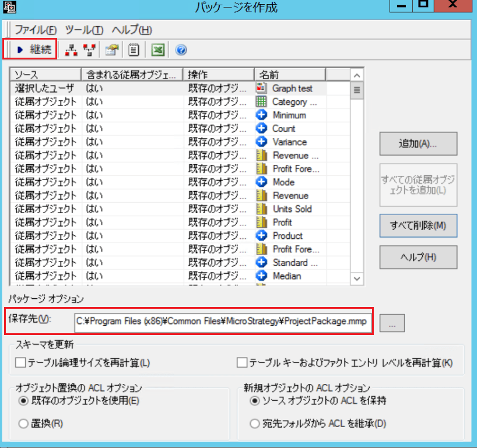Click the ヘルプ(H) button below すべて削除
477x448 pixels.
[x=418, y=257]
